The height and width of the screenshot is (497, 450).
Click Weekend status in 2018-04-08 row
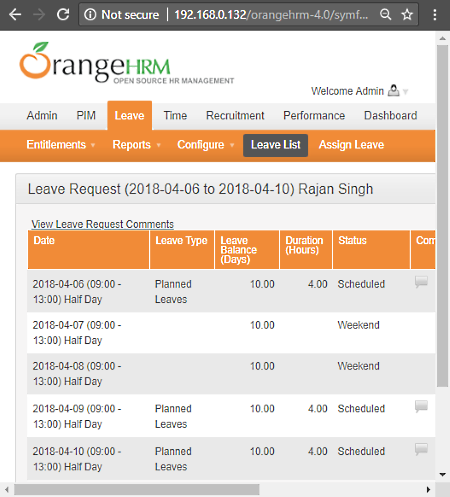click(x=358, y=366)
